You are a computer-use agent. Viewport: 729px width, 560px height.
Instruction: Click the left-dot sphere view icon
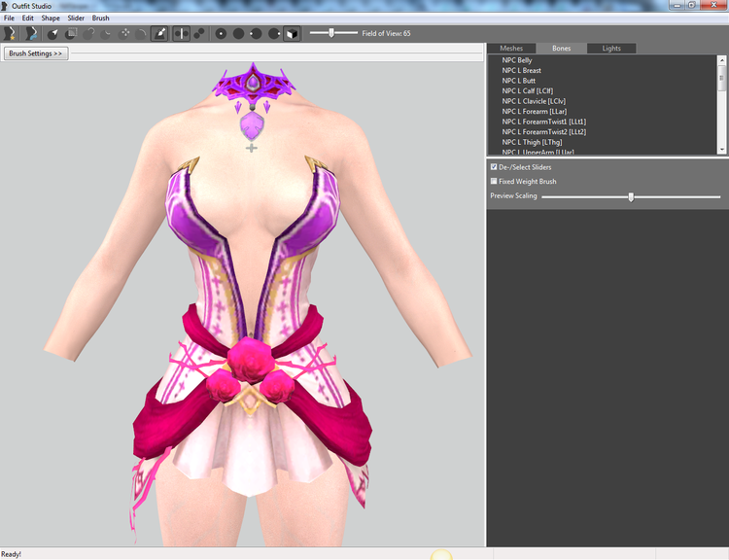click(x=257, y=33)
